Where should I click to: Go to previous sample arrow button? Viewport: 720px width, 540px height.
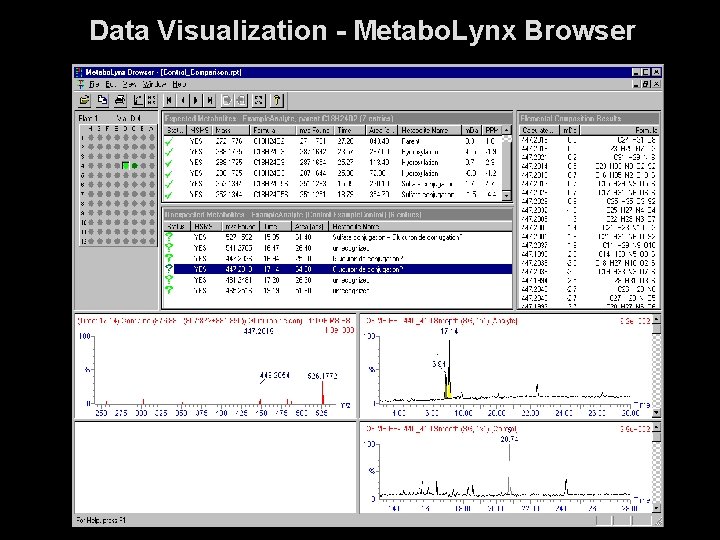[183, 100]
